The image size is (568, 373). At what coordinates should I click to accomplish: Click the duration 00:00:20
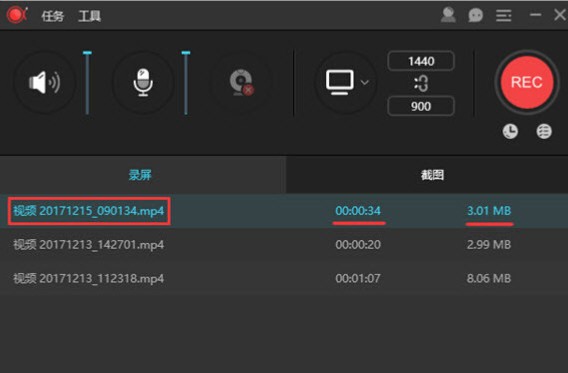(x=358, y=245)
